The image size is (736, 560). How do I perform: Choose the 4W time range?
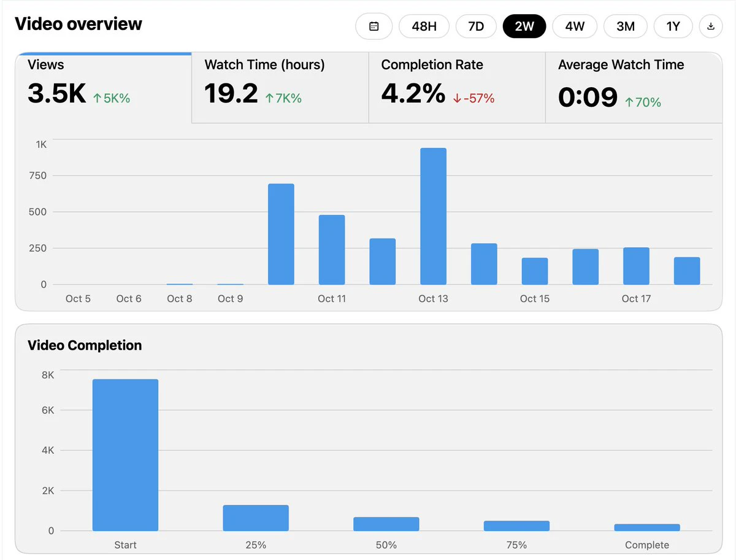pos(575,26)
